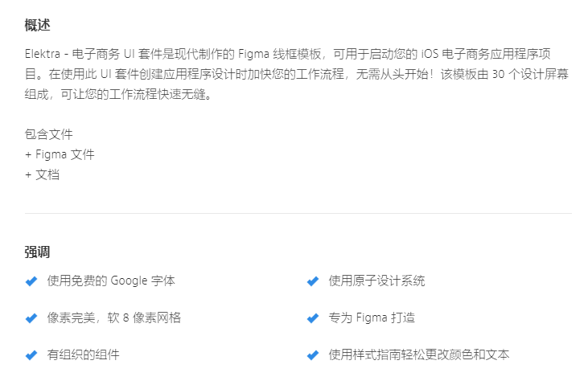This screenshot has width=588, height=381.
Task: Click the 包含文件 label
Action: coord(49,134)
